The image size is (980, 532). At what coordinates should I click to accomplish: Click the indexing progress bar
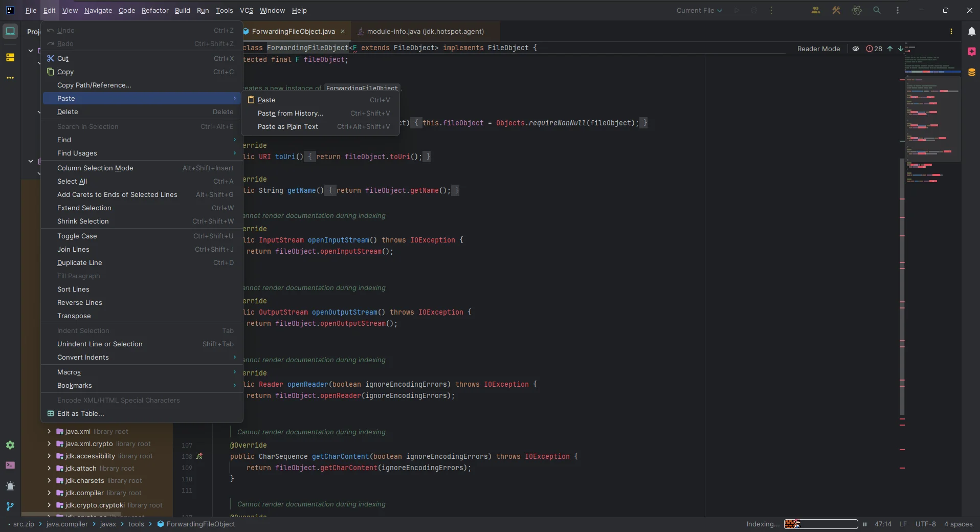[x=820, y=524]
